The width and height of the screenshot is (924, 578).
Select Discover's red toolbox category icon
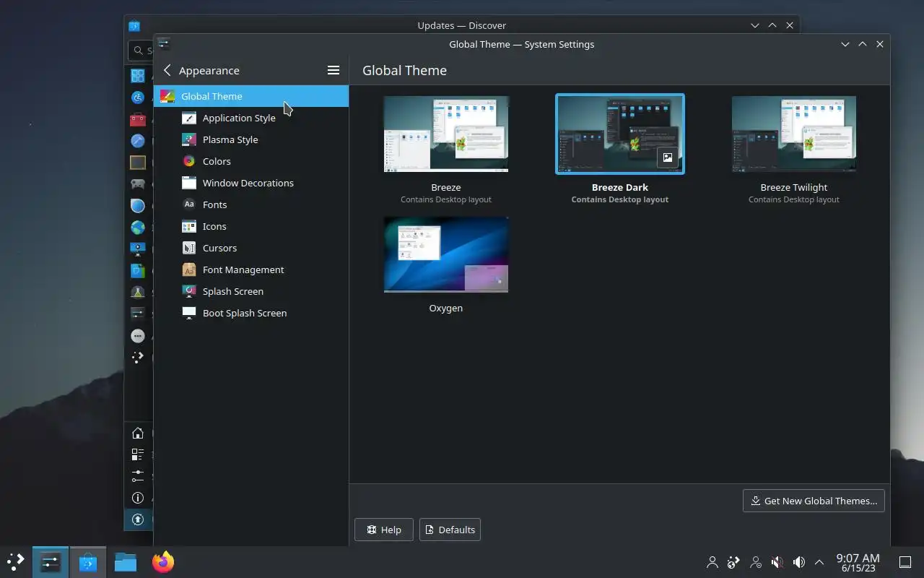[138, 119]
